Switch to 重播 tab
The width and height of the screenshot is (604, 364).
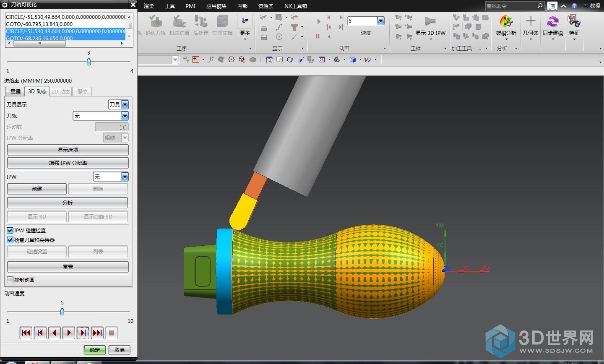[15, 91]
